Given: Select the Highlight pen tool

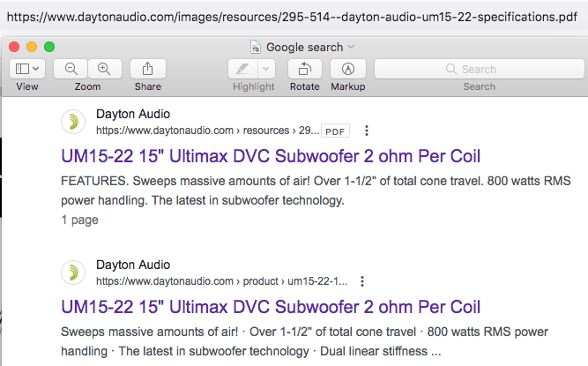Looking at the screenshot, I should pyautogui.click(x=243, y=69).
